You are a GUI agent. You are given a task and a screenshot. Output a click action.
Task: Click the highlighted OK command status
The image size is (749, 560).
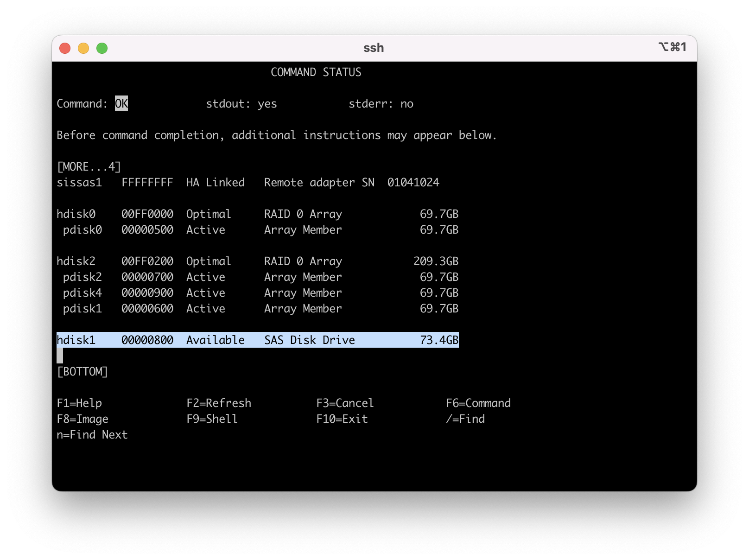[121, 103]
